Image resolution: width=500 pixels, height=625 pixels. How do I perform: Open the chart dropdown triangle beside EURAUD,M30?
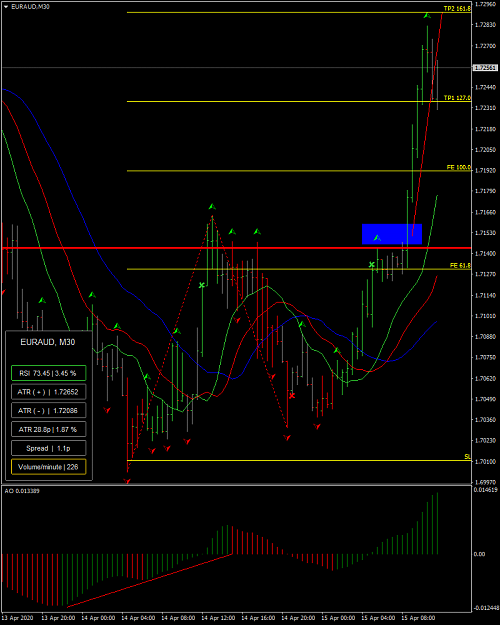[x=6, y=7]
